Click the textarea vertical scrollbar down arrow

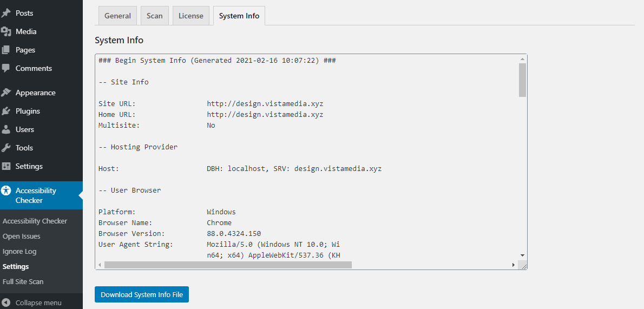522,255
